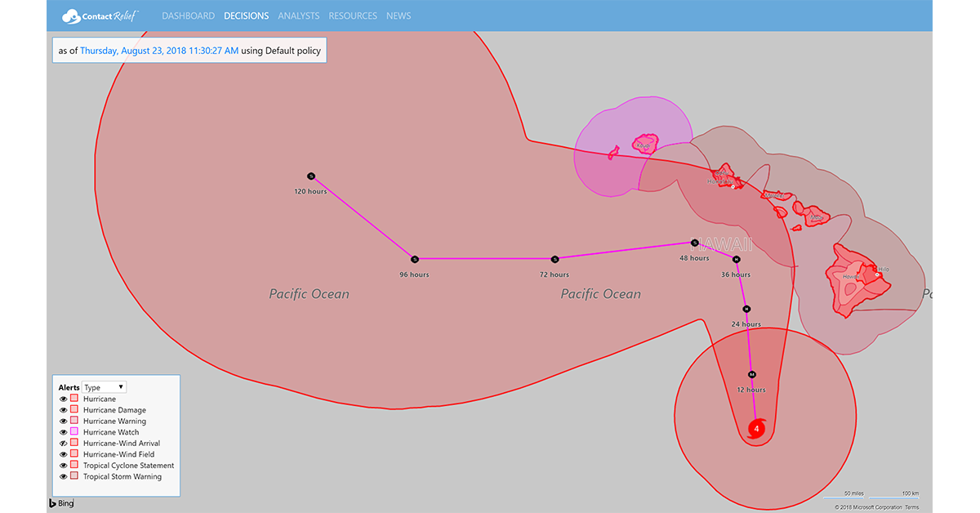The height and width of the screenshot is (513, 980).
Task: Select the 12 hours forecast track marker
Action: (751, 373)
